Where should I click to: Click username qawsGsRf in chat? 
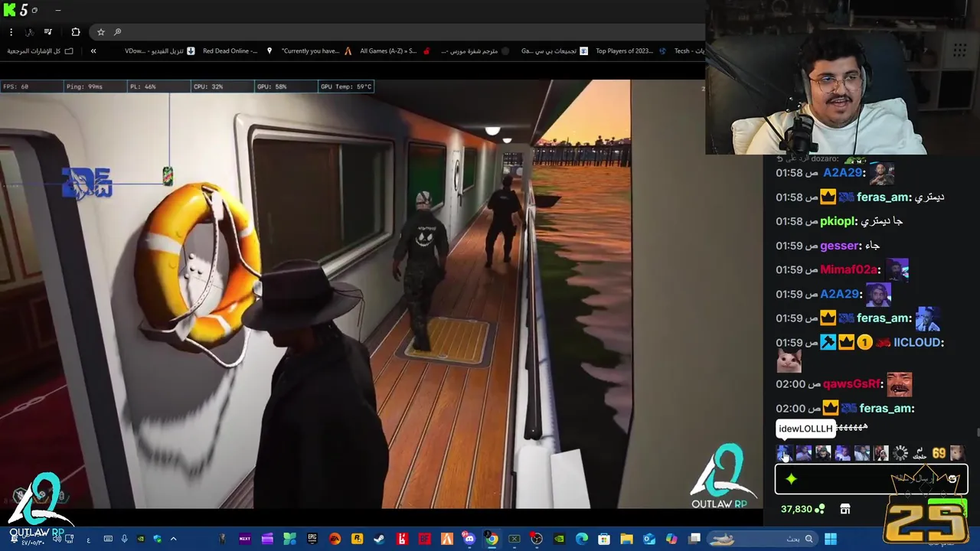coord(851,384)
